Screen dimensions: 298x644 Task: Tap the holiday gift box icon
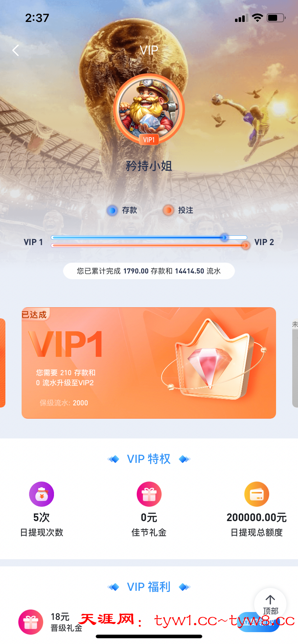tap(149, 494)
